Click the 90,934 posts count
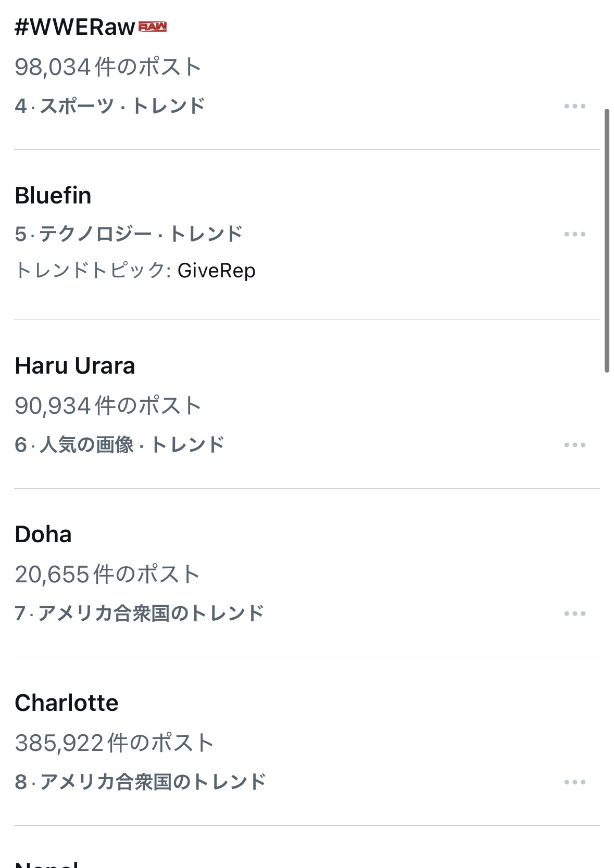Image resolution: width=614 pixels, height=868 pixels. [x=108, y=406]
